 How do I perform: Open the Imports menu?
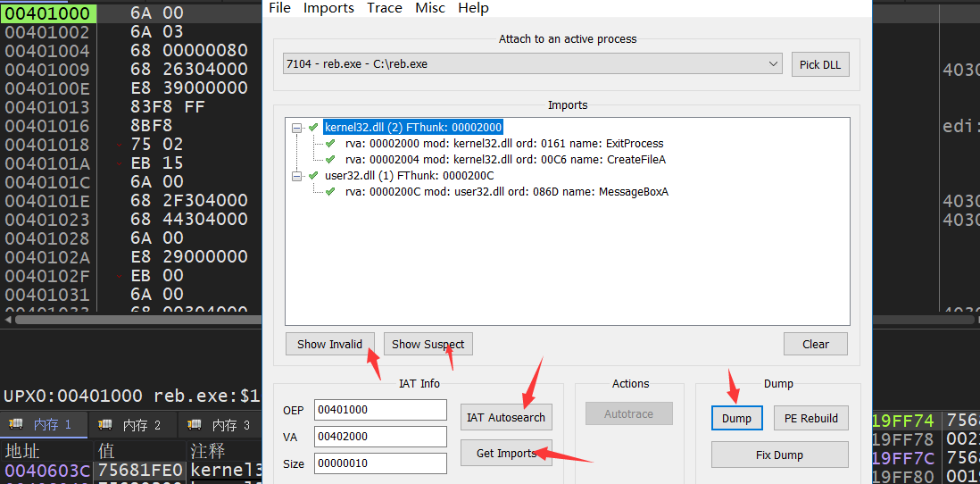coord(328,8)
